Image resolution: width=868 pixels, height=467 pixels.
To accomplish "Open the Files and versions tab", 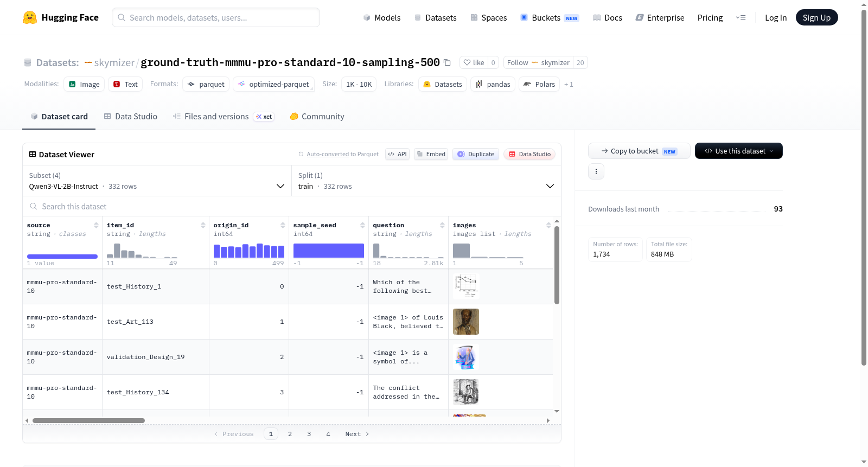I will pos(223,116).
